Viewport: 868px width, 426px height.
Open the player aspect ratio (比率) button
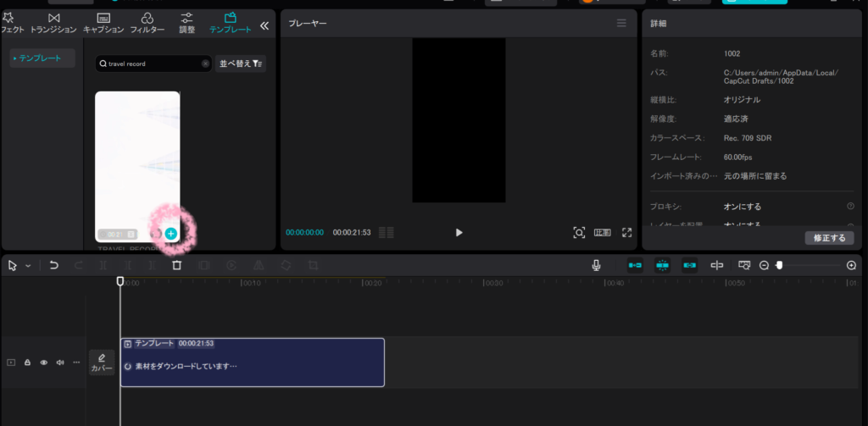click(x=603, y=232)
